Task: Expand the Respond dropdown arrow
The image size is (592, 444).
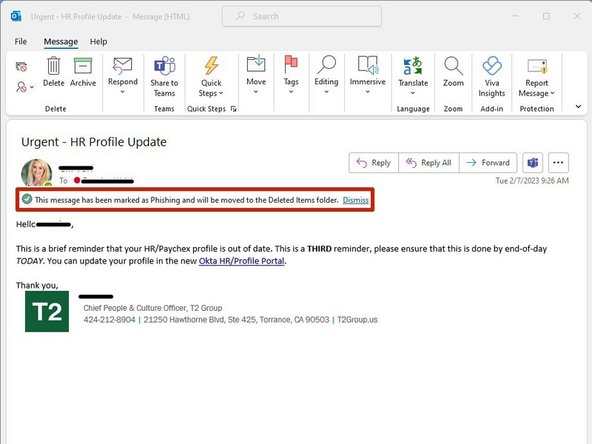Action: [x=122, y=92]
